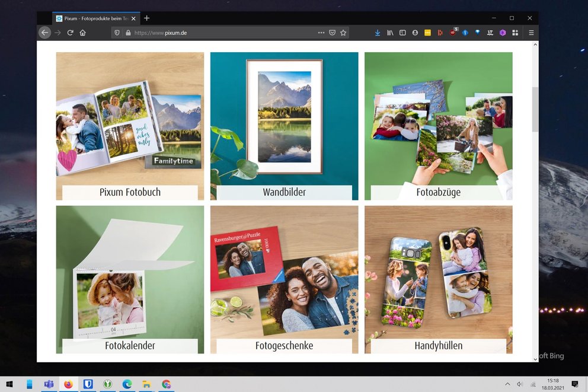Image resolution: width=588 pixels, height=392 pixels.
Task: Close the Pixum tab
Action: pos(133,18)
